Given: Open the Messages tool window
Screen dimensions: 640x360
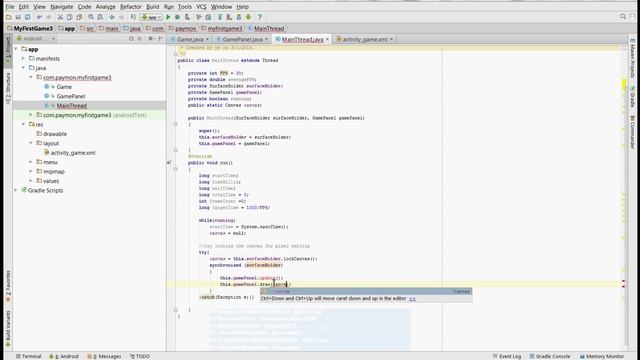Looking at the screenshot, I should [x=104, y=356].
